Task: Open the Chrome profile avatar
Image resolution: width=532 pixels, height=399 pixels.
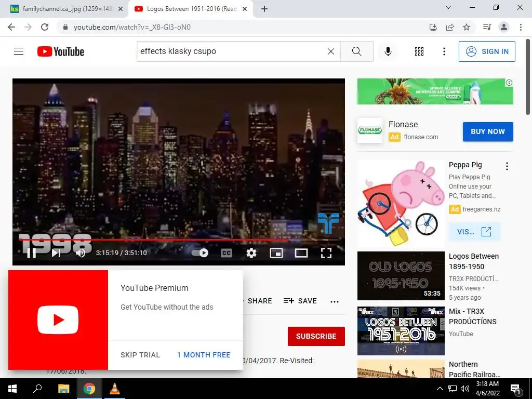Action: 504,27
